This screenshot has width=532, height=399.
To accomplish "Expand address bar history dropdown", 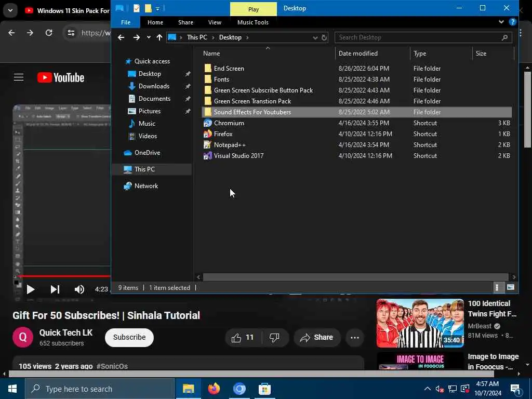I will (315, 37).
